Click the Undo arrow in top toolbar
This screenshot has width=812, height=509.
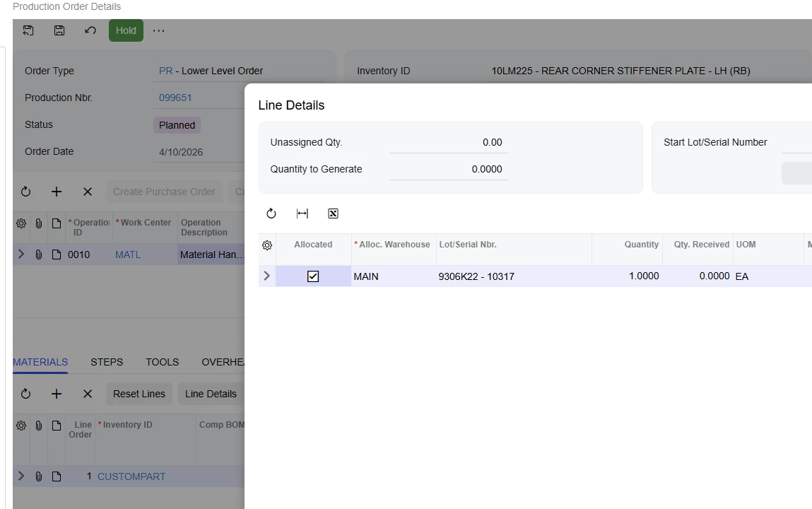tap(90, 30)
